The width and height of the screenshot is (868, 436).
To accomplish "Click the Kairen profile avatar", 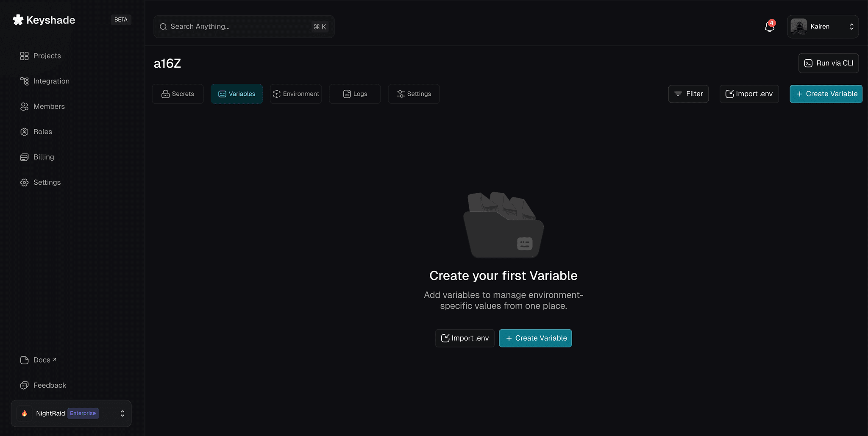I will [798, 27].
